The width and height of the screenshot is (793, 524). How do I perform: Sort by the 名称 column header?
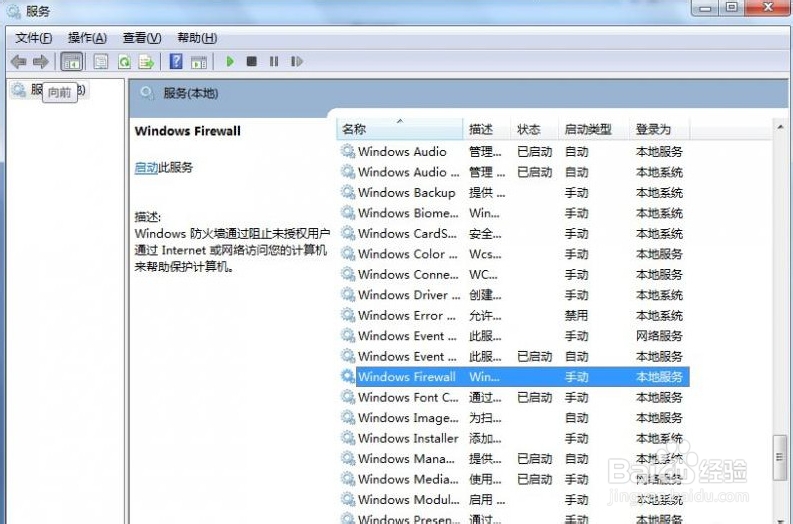click(x=400, y=129)
